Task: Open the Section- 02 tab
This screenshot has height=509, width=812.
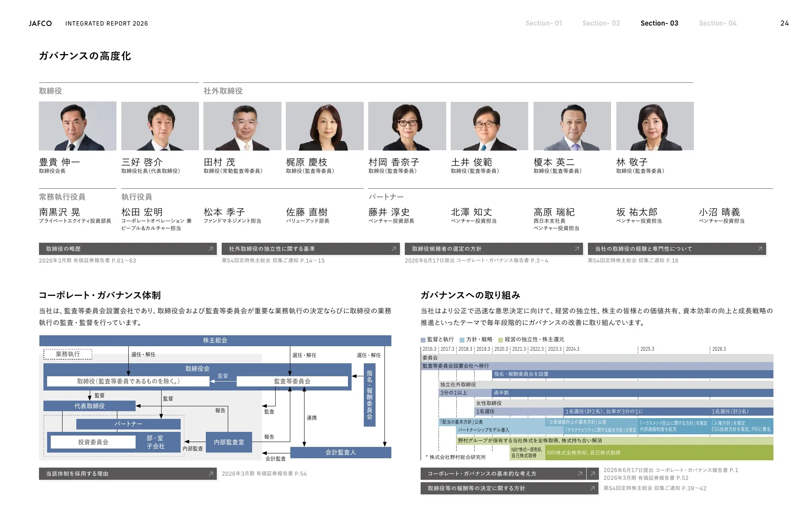Action: [x=601, y=23]
